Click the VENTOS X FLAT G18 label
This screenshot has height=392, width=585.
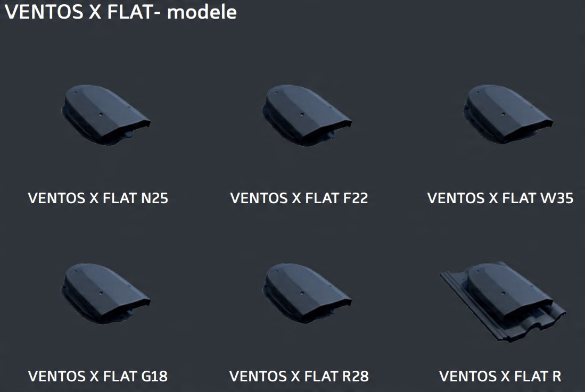point(98,377)
